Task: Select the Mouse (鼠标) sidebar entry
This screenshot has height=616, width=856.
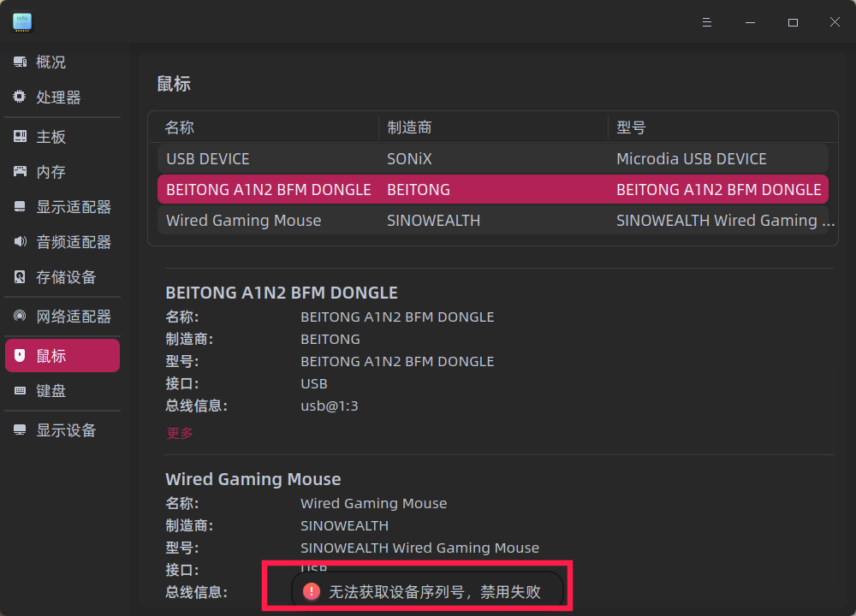Action: pyautogui.click(x=62, y=356)
